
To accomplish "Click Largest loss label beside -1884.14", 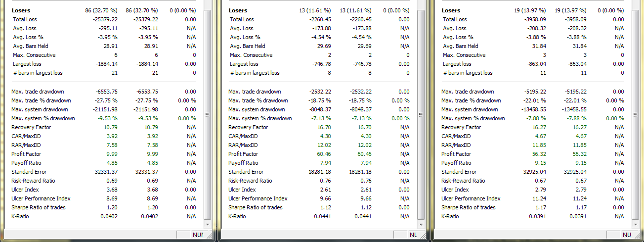I will coord(27,64).
